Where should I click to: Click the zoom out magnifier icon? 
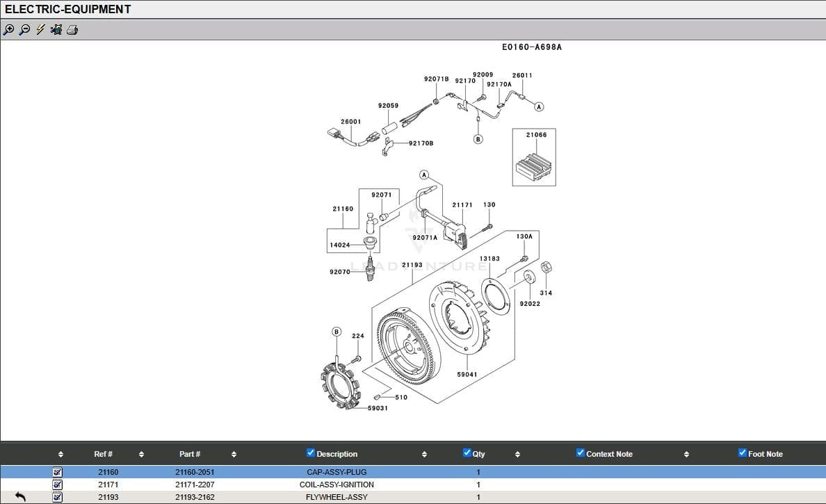[24, 30]
